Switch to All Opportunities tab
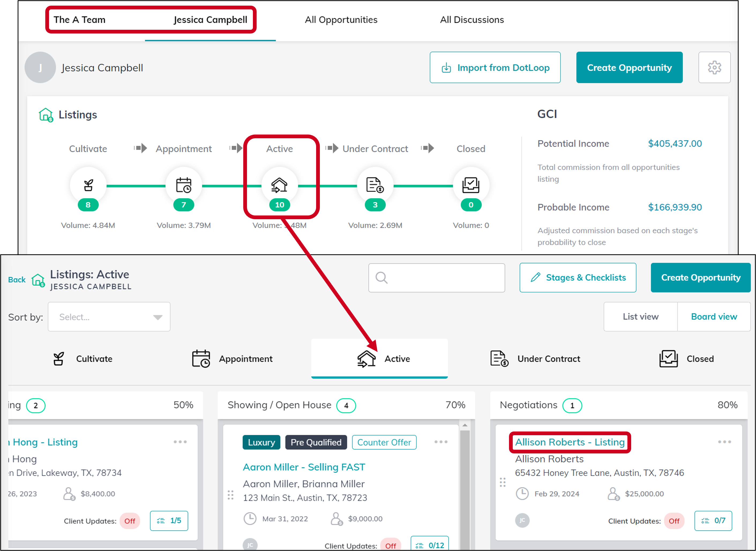The image size is (756, 551). click(341, 20)
